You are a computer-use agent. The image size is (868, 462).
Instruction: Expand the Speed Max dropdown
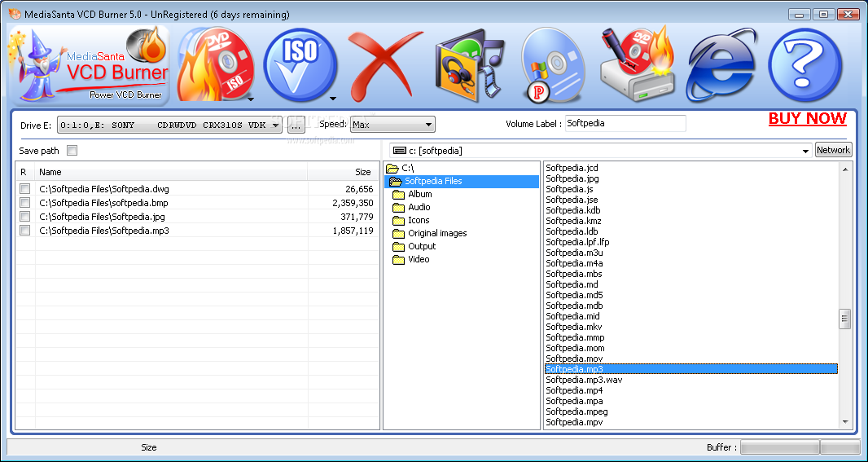[428, 125]
